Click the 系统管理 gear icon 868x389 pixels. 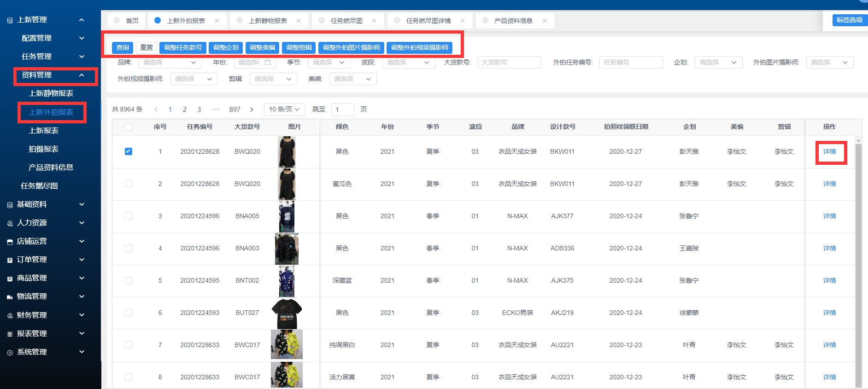click(10, 353)
